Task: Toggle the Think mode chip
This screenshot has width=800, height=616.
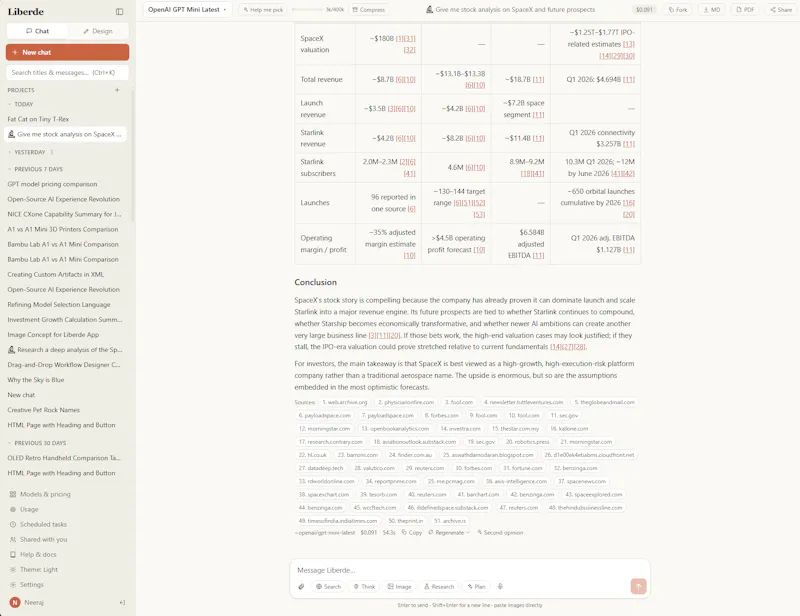Action: pyautogui.click(x=364, y=586)
